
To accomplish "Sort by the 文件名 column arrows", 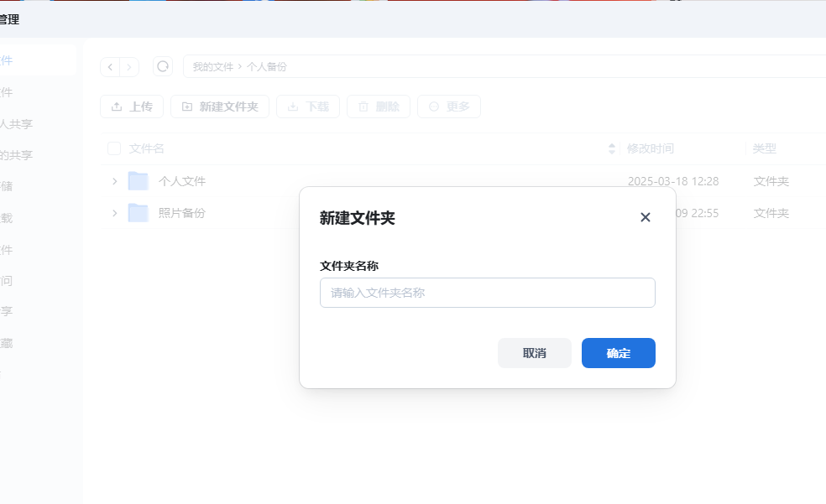I will tap(612, 149).
